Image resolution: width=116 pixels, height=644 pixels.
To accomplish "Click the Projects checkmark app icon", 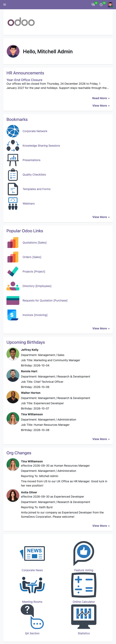I will (13, 272).
